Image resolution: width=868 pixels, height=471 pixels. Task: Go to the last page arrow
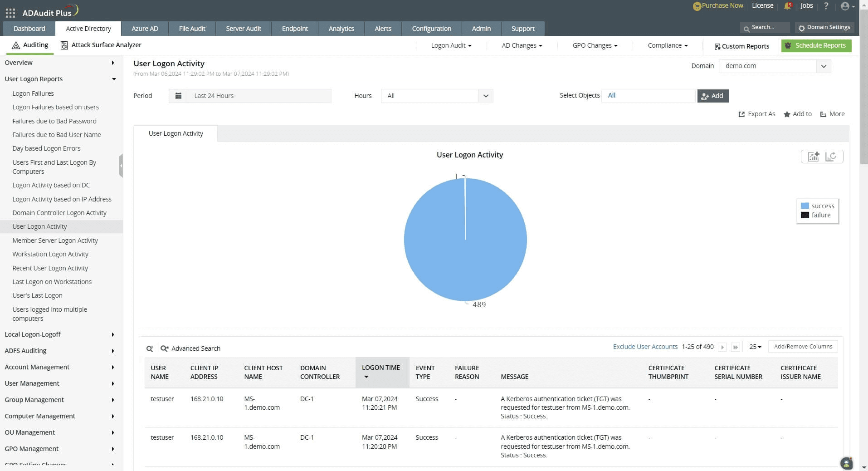tap(736, 347)
